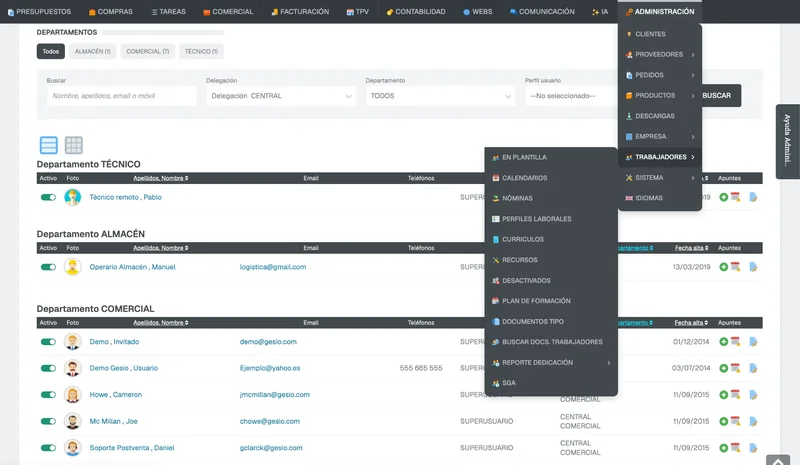Open the Departamento TODOS dropdown
The width and height of the screenshot is (800, 465).
point(440,96)
